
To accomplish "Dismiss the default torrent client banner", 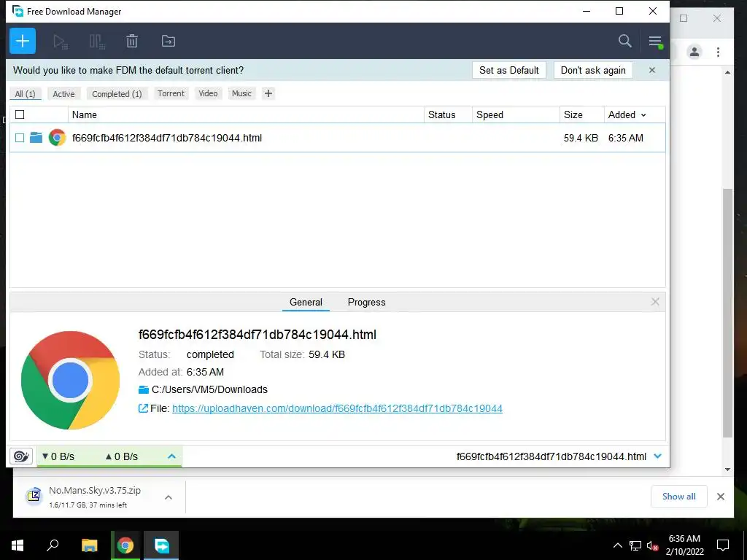I will pos(652,70).
